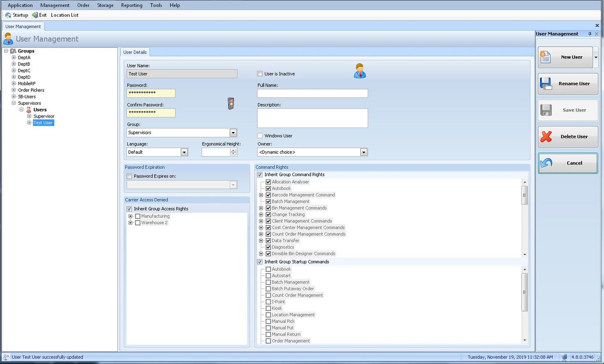The image size is (604, 364).
Task: Select the Startup home icon
Action: [7, 14]
